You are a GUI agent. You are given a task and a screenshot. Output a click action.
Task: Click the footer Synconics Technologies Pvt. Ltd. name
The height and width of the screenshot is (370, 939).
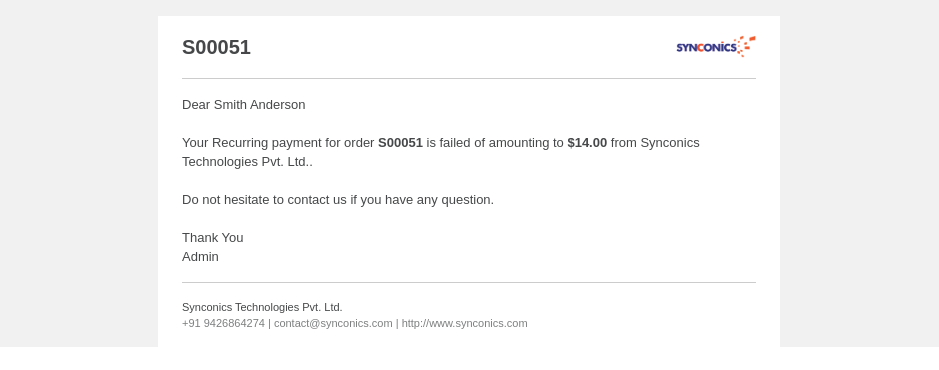tap(262, 307)
